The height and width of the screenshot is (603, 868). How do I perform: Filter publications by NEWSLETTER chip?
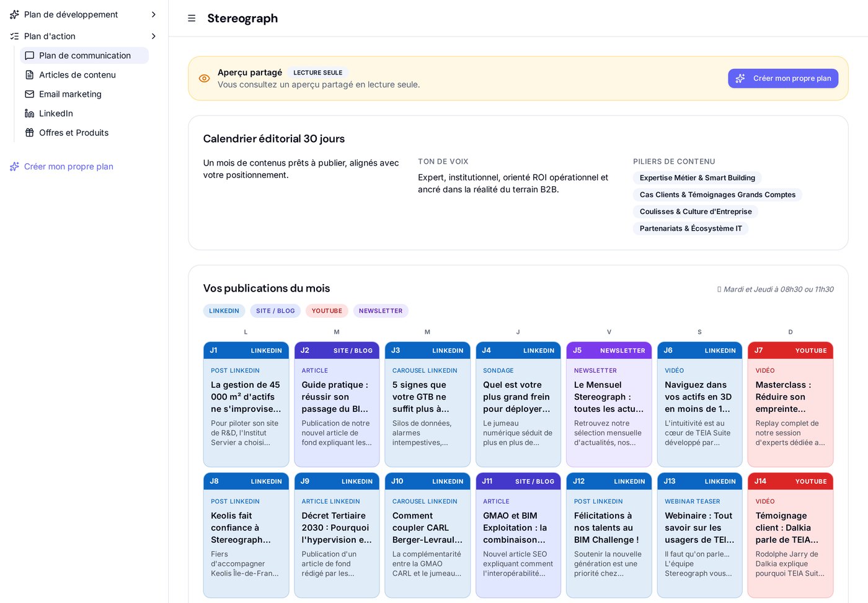coord(381,311)
